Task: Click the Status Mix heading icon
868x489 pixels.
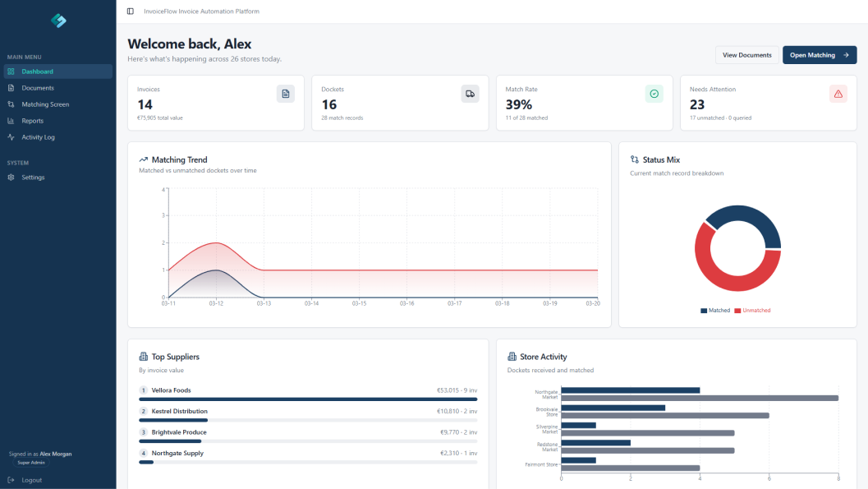Action: 635,159
